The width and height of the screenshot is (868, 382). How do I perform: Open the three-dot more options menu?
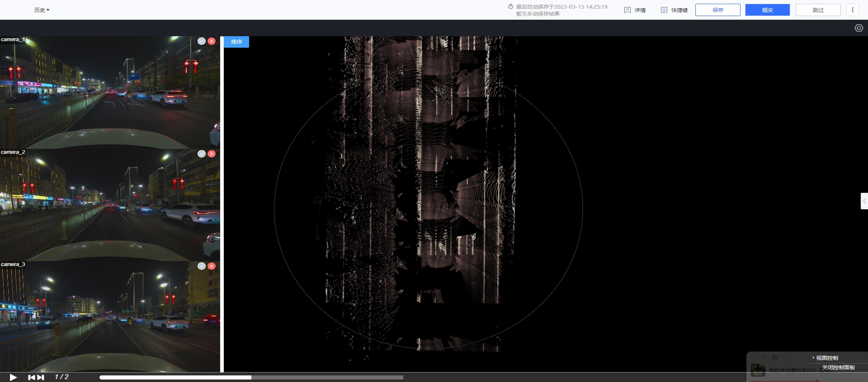852,10
